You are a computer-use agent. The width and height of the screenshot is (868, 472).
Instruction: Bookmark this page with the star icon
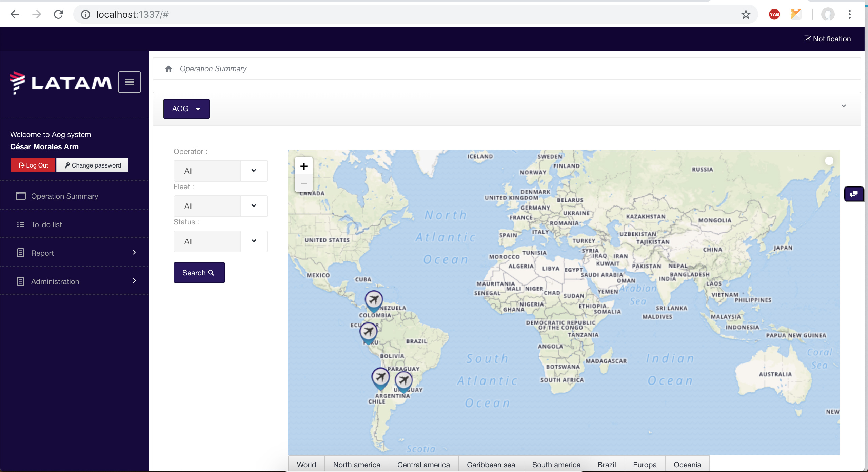coord(746,14)
